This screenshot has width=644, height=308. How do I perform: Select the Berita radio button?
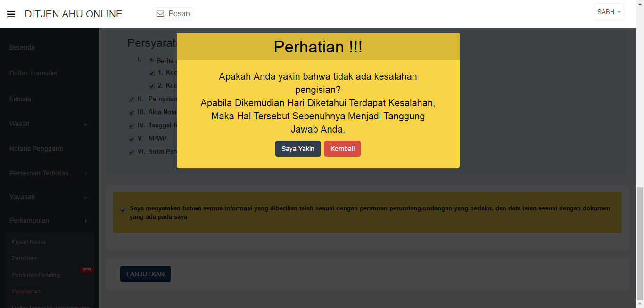[x=151, y=60]
